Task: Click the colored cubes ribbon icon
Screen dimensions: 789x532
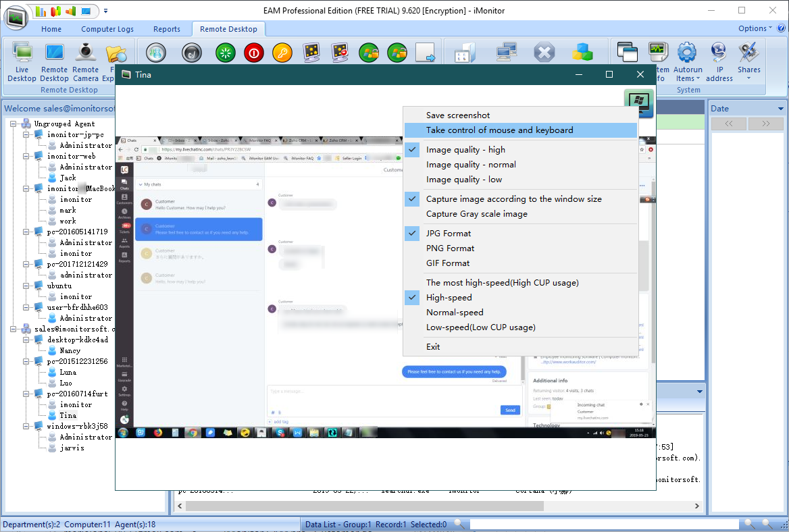Action: tap(582, 53)
